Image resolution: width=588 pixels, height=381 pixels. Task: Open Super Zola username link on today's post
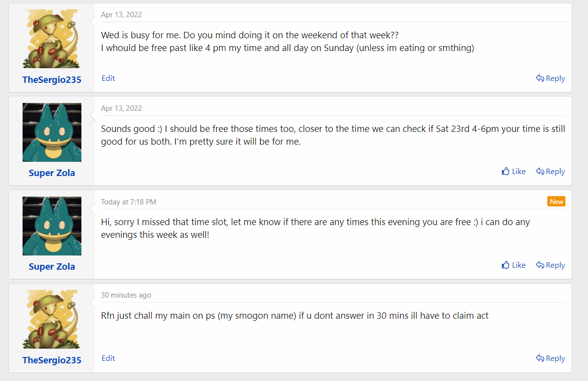click(52, 267)
